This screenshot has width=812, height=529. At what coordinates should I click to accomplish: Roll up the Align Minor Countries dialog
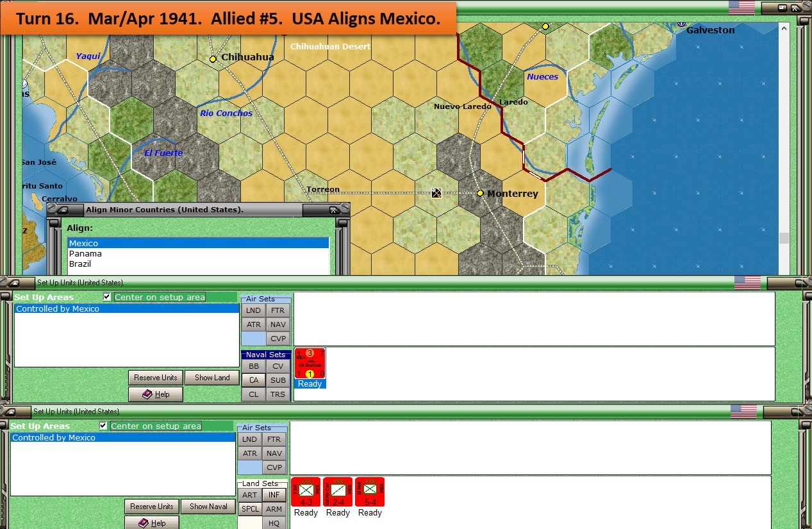point(63,210)
